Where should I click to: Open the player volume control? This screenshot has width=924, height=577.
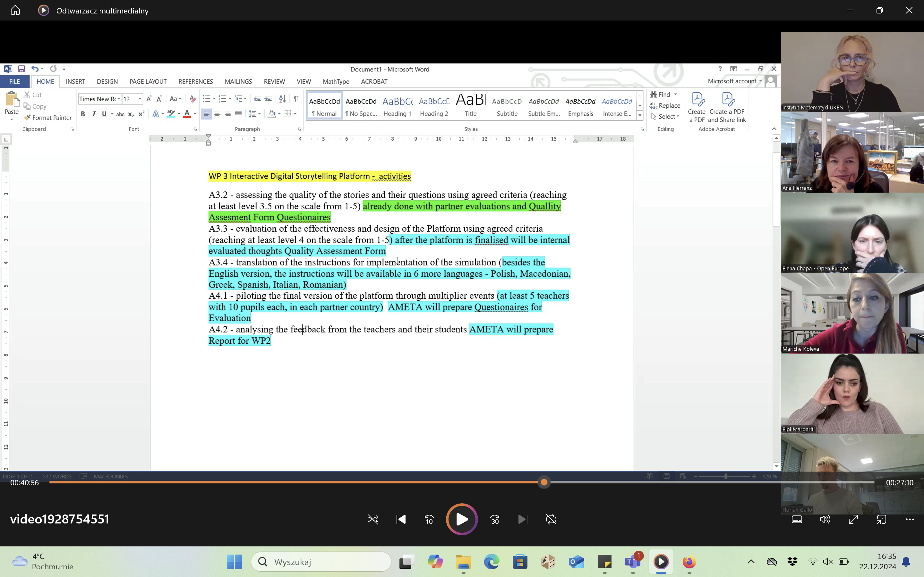[x=825, y=519]
